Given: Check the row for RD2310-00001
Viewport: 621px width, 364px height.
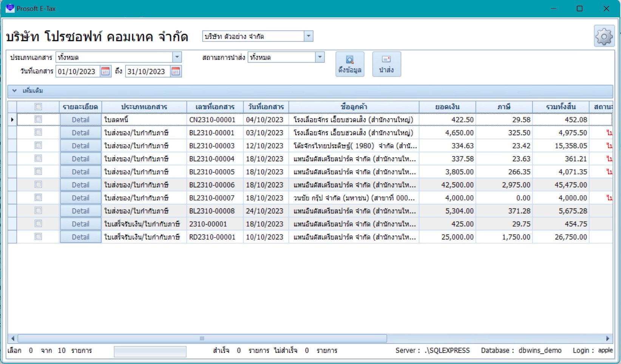Looking at the screenshot, I should pos(38,237).
